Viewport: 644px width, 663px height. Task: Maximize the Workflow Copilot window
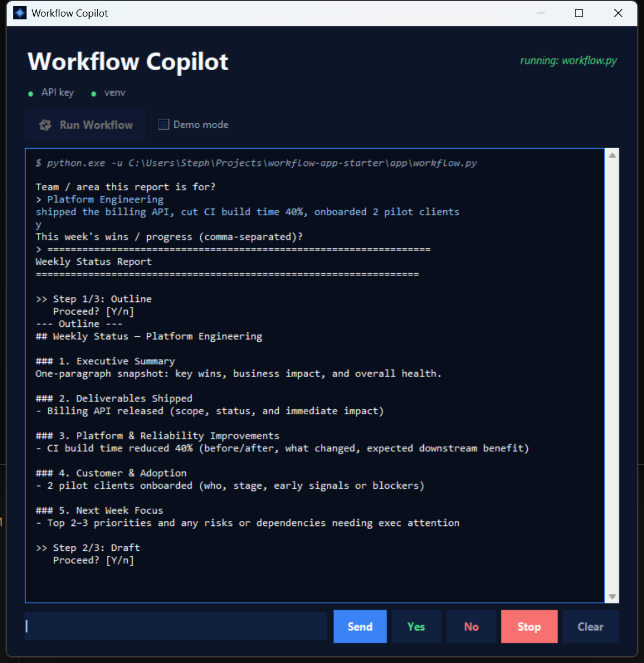click(579, 13)
